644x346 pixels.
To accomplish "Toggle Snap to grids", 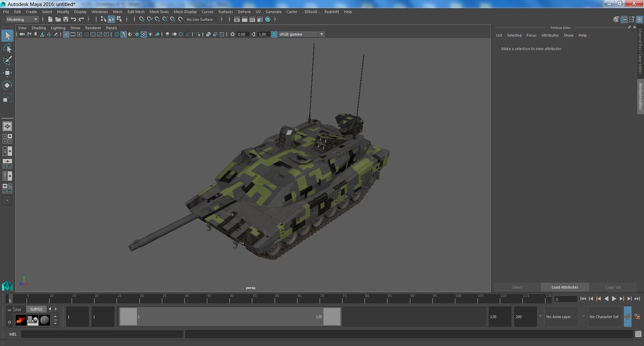I will [x=142, y=19].
